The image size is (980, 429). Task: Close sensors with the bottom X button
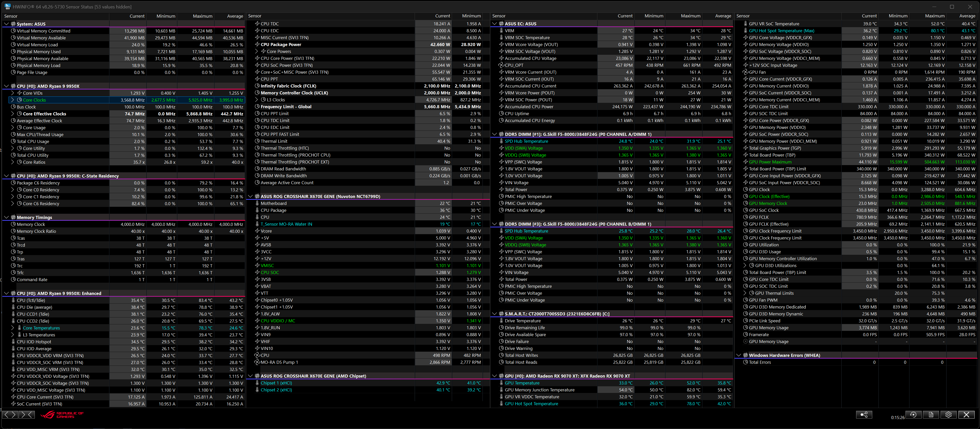tap(966, 415)
